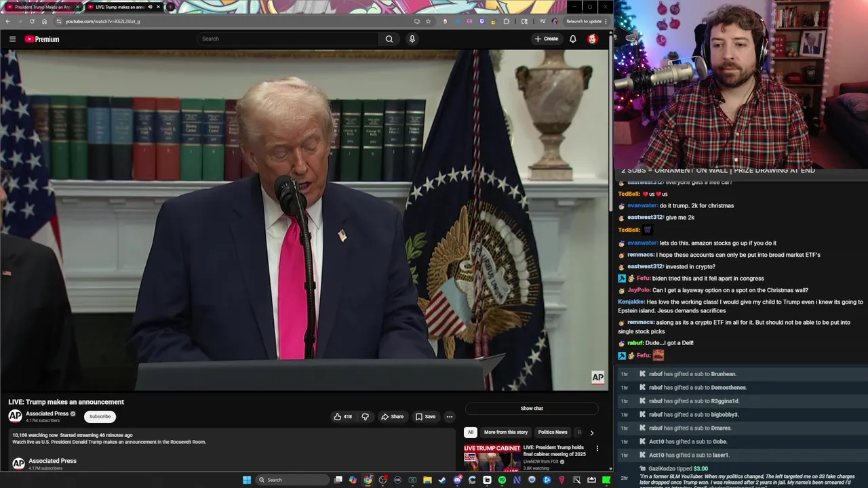Like the video with thumbs up 418
Screen dimensions: 868x488
[343, 417]
